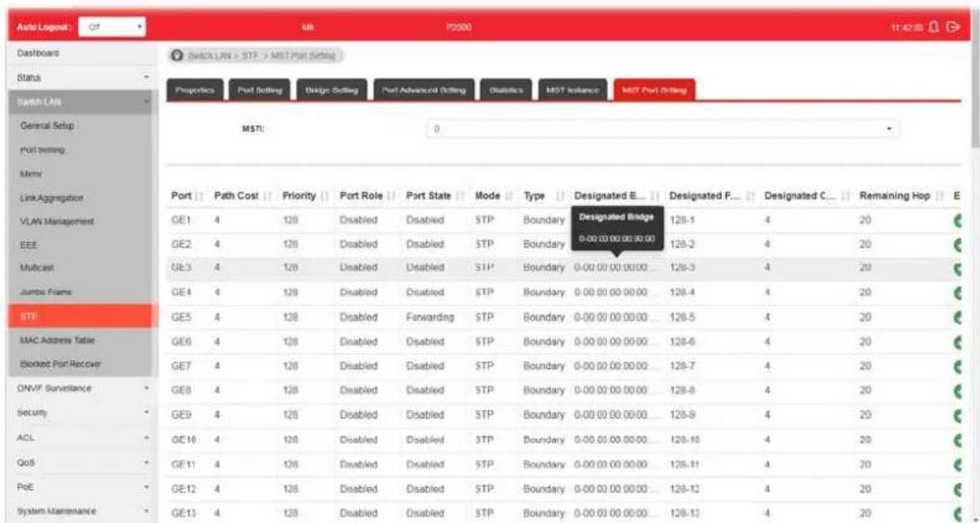This screenshot has width=980, height=523.
Task: Click green edit icon for GE9 row
Action: tap(957, 415)
